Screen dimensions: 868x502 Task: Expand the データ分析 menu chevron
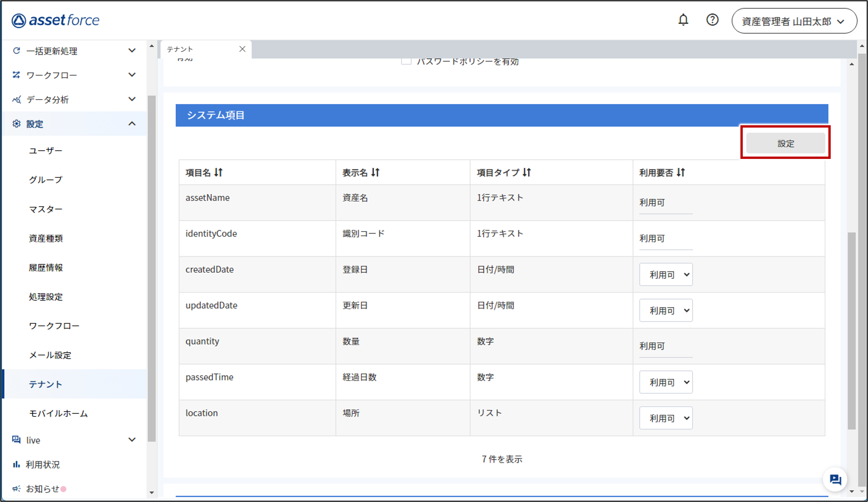coord(132,99)
